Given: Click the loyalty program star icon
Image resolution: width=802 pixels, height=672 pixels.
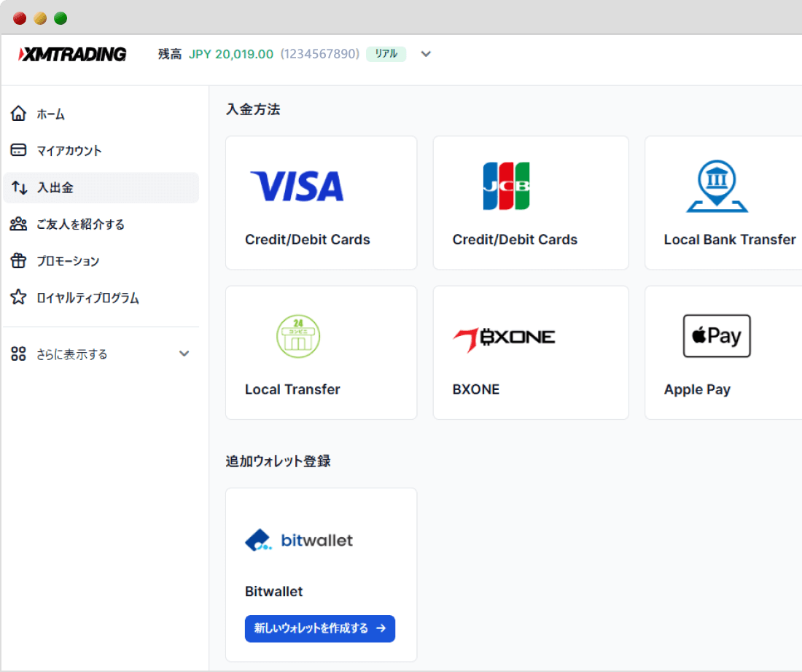Looking at the screenshot, I should [x=18, y=297].
